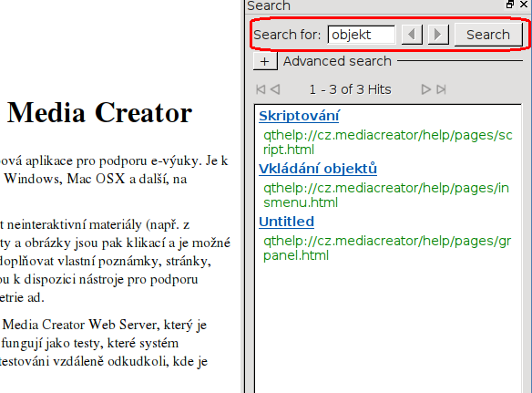Screen dimensions: 532x393
Task: Jump to first page of hits
Action: tap(261, 89)
